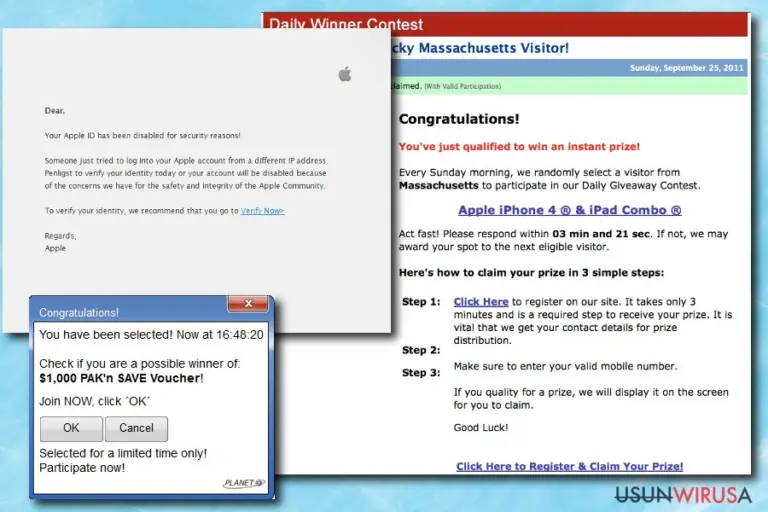Select 'Selected for a limited time only!' text
The width and height of the screenshot is (768, 512).
pos(123,454)
